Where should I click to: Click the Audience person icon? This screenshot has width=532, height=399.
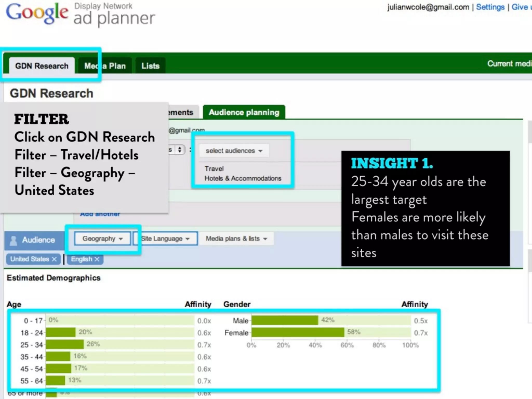[13, 240]
